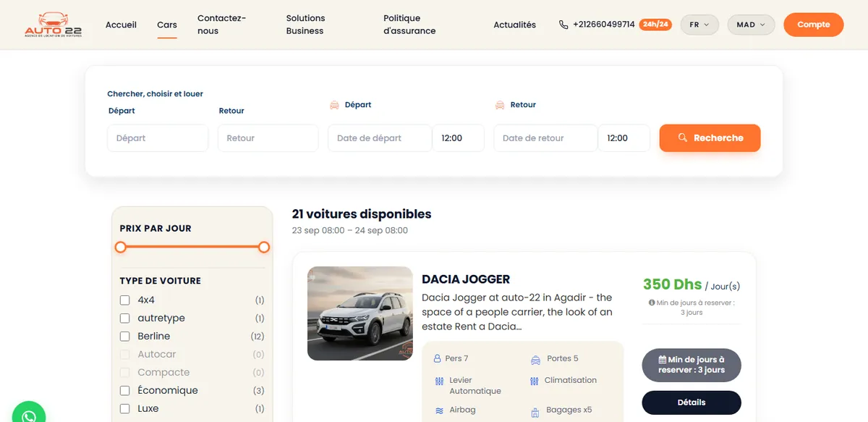Image resolution: width=868 pixels, height=422 pixels.
Task: Click the Berline count (12)
Action: pyautogui.click(x=258, y=337)
